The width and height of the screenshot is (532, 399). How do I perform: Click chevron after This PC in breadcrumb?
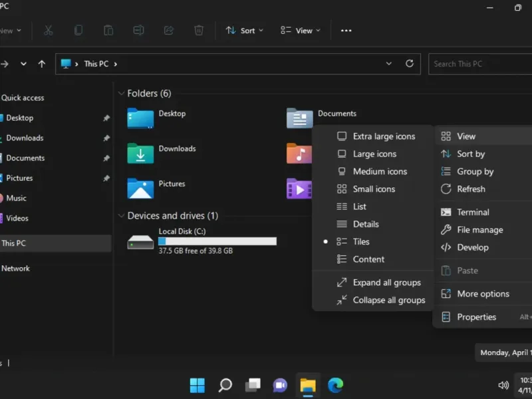coord(116,64)
